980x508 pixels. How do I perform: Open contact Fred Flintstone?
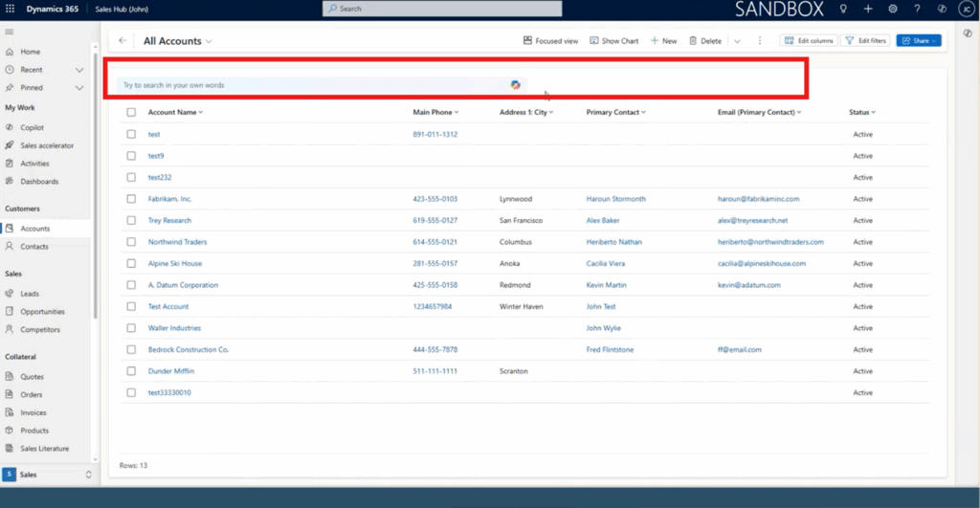pos(610,350)
